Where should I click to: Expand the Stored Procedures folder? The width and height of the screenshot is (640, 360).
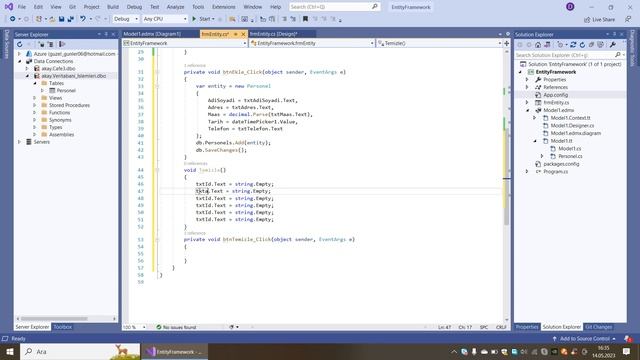(x=35, y=105)
